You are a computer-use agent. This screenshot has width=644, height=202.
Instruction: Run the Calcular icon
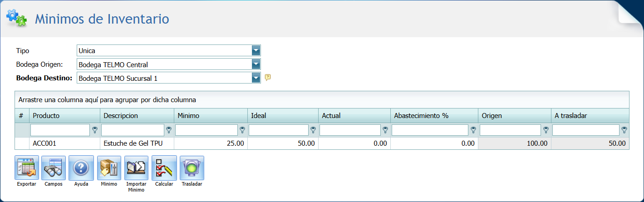pos(164,168)
